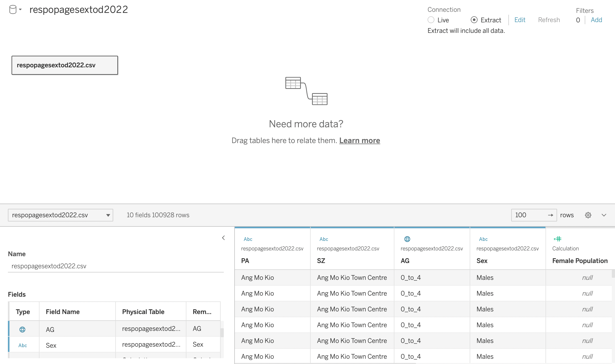The height and width of the screenshot is (364, 615).
Task: Select the Extract connection option
Action: (474, 20)
